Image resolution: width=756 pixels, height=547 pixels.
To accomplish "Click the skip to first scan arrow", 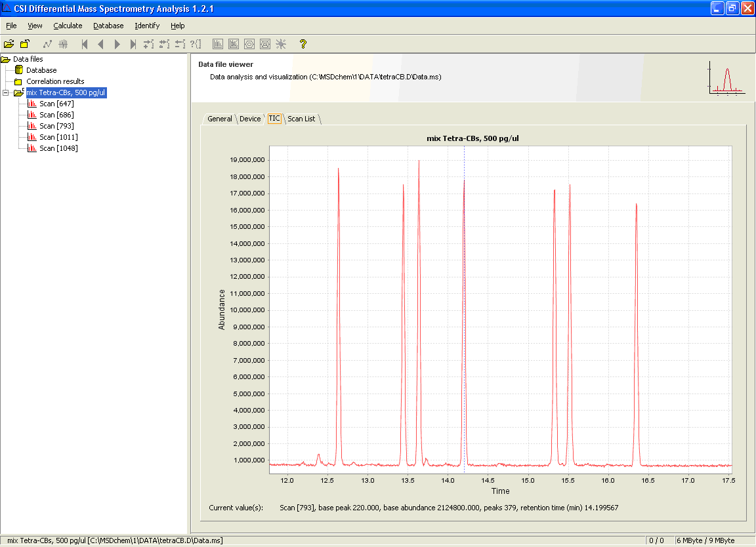I will tap(84, 44).
